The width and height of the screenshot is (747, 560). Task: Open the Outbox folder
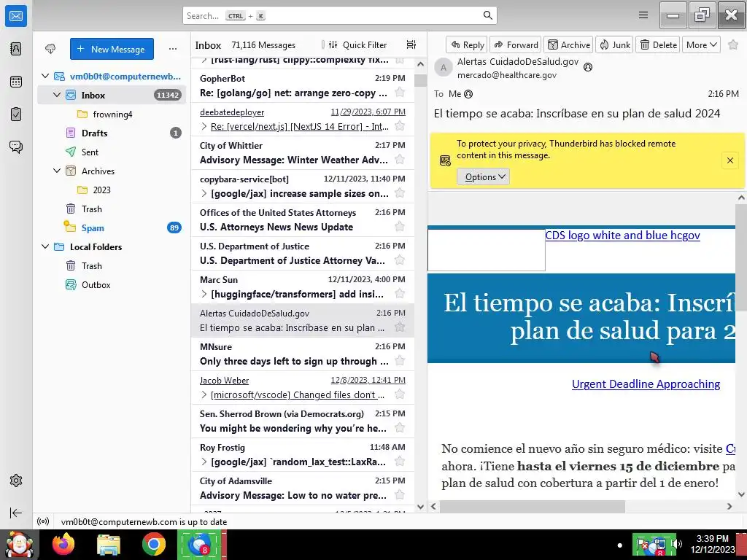[x=112, y=285]
